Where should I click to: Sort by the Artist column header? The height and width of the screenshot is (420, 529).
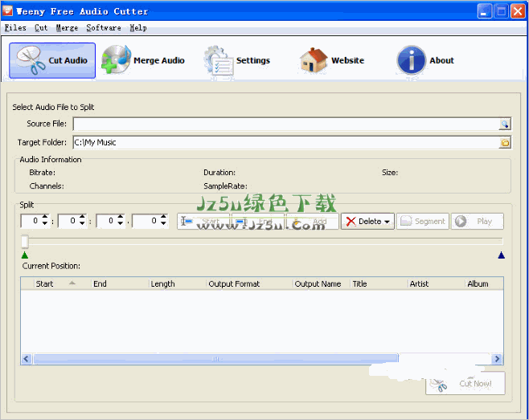(x=437, y=283)
